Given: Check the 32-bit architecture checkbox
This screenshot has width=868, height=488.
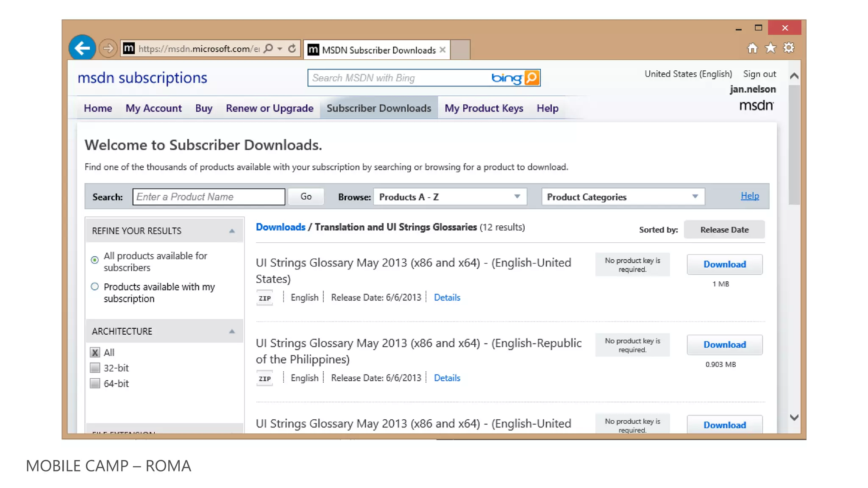Looking at the screenshot, I should tap(95, 368).
